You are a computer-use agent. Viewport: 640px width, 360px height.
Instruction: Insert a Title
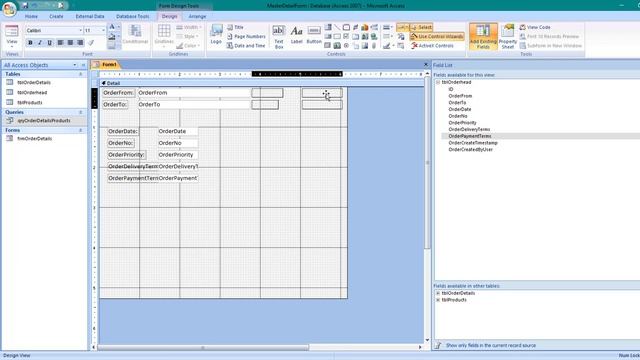[236, 27]
